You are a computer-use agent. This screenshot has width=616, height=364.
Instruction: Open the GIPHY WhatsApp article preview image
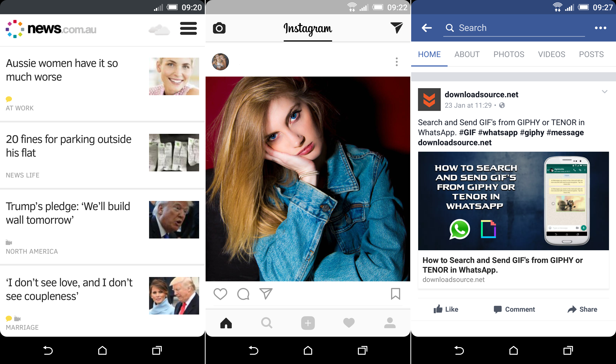(x=513, y=201)
